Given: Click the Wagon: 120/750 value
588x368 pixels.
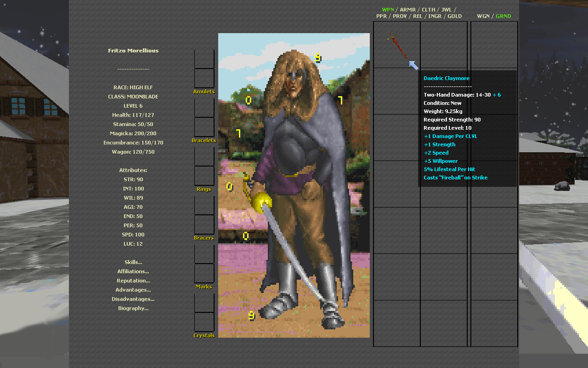Looking at the screenshot, I should tap(133, 152).
